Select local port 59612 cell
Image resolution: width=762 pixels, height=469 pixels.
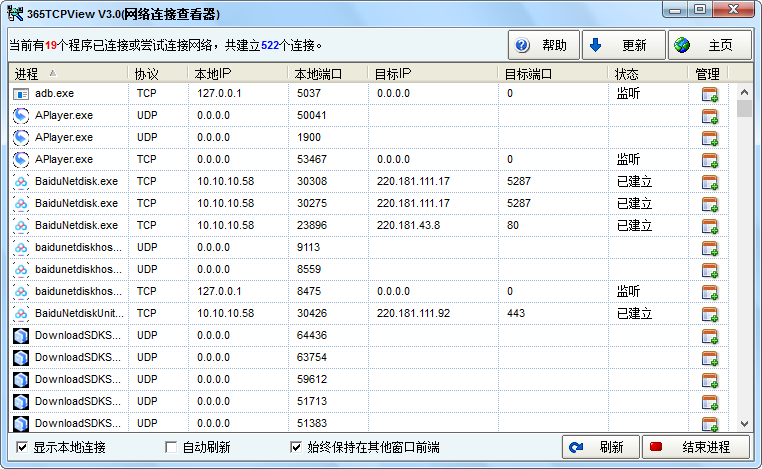(x=312, y=379)
